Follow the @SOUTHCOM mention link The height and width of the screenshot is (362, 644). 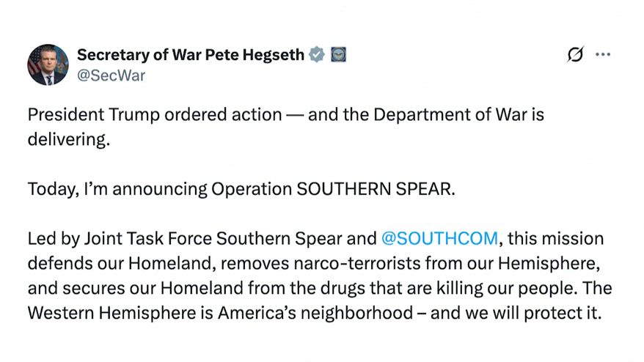[x=439, y=238]
